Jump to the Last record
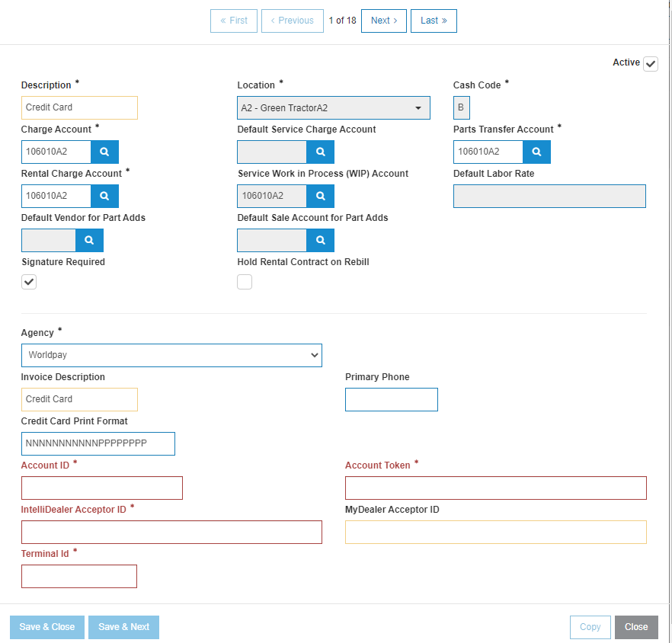Image resolution: width=672 pixels, height=643 pixels. point(434,21)
